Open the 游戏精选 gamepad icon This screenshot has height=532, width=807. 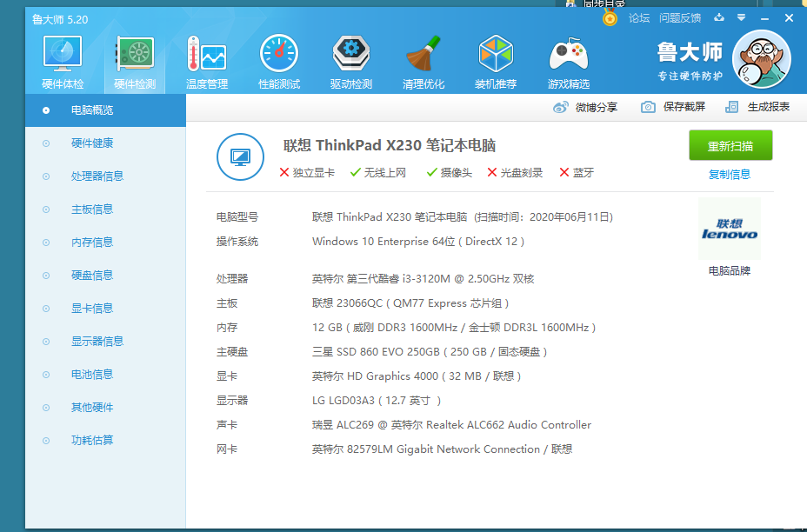569,63
